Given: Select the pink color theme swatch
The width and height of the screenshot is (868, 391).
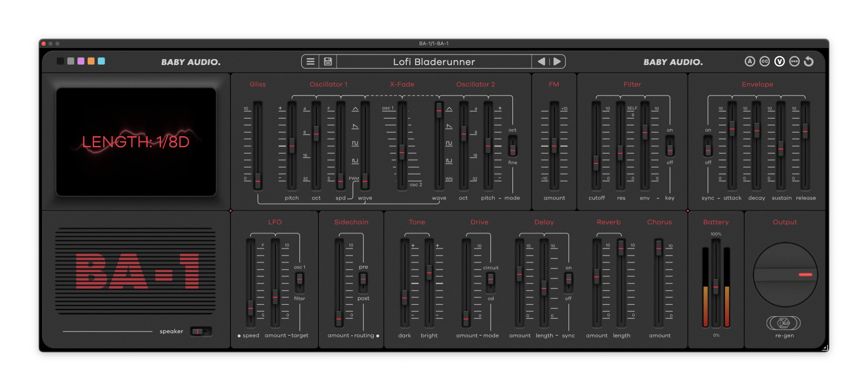Looking at the screenshot, I should coord(81,61).
